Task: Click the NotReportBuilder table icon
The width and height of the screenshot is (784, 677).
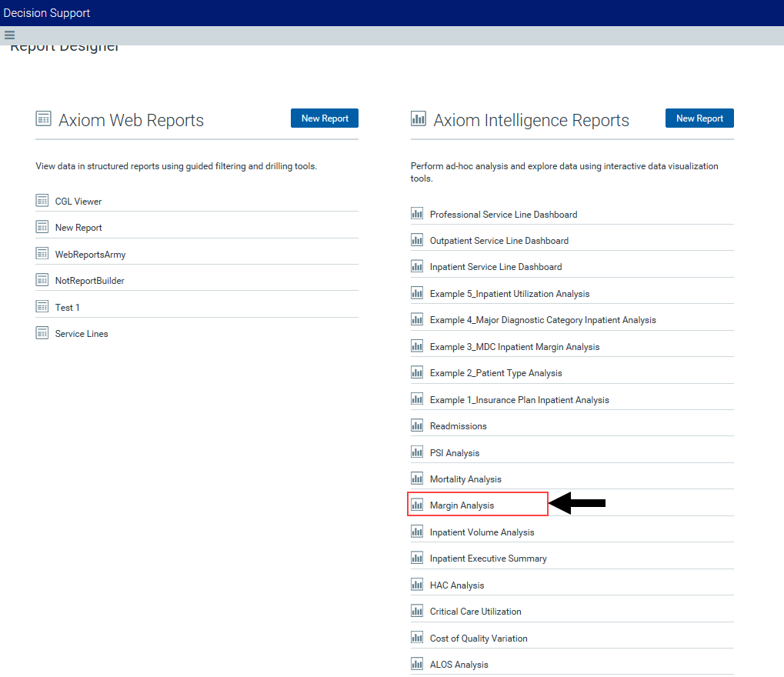Action: 42,280
